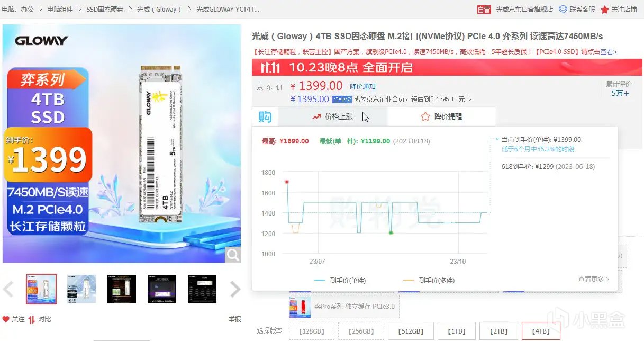Open the 累计评价 5万+ reviews count
Screen dimensions: 644x341
620,89
